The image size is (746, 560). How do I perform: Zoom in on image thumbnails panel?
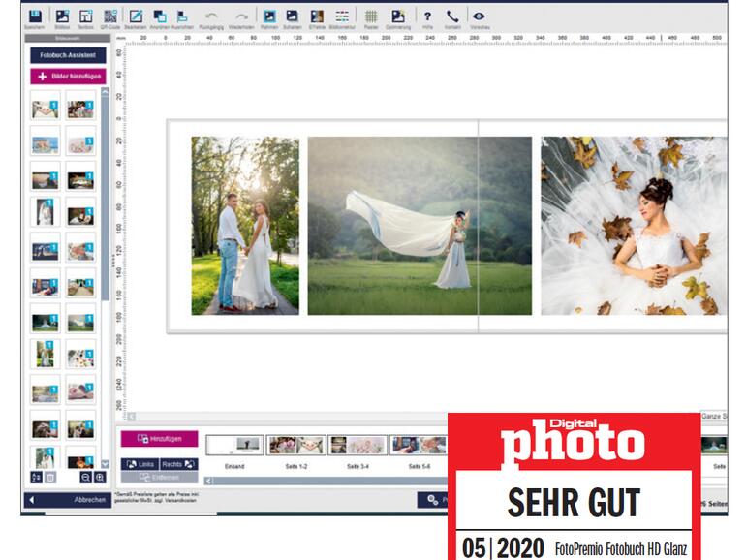[100, 478]
